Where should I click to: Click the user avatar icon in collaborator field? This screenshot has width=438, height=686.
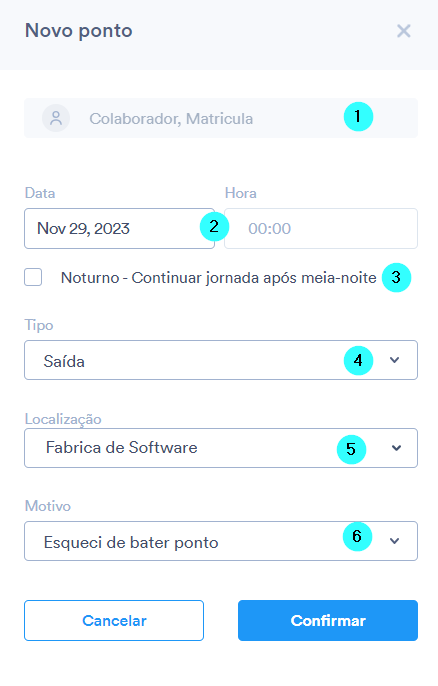tap(56, 118)
